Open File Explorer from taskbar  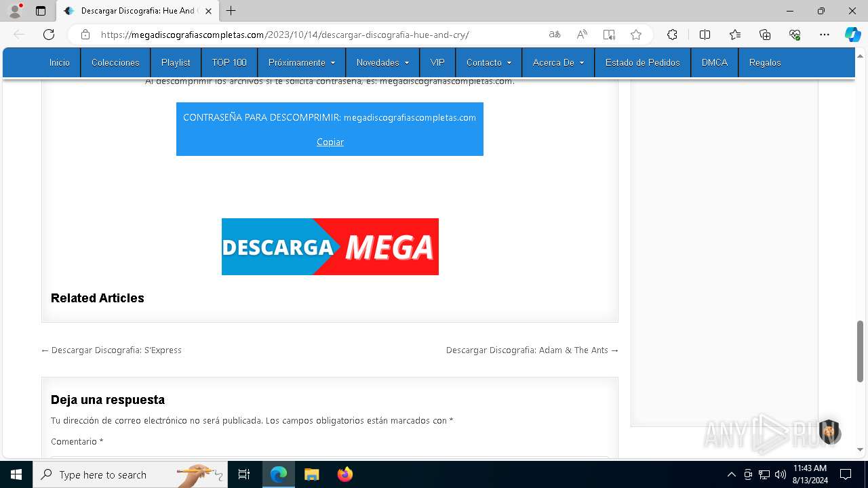311,474
